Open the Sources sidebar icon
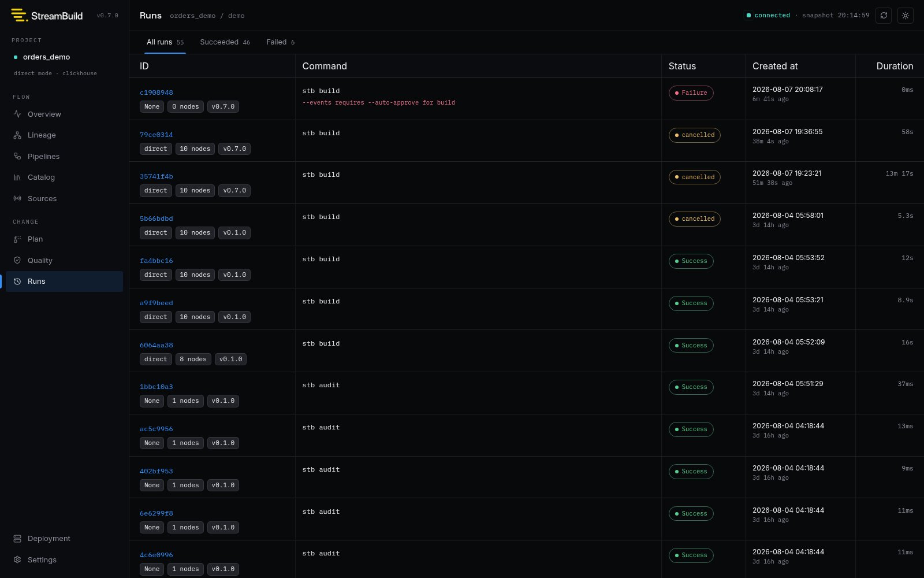 (x=17, y=198)
